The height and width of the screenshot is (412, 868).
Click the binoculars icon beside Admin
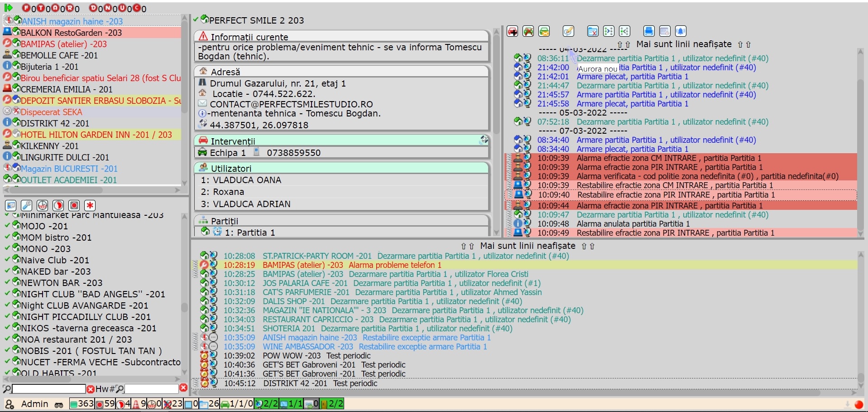[59, 405]
